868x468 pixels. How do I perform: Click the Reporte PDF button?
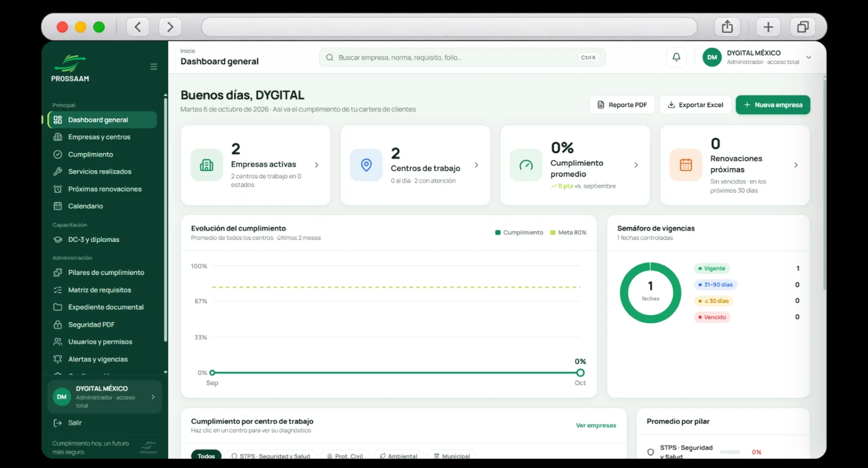[x=622, y=105]
